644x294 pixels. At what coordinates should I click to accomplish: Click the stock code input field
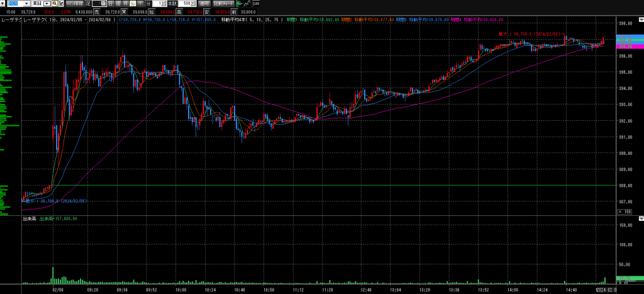[15, 4]
